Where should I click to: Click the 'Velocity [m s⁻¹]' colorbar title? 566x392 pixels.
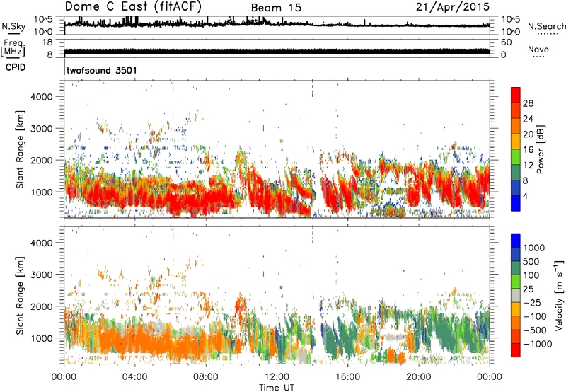[x=559, y=296]
